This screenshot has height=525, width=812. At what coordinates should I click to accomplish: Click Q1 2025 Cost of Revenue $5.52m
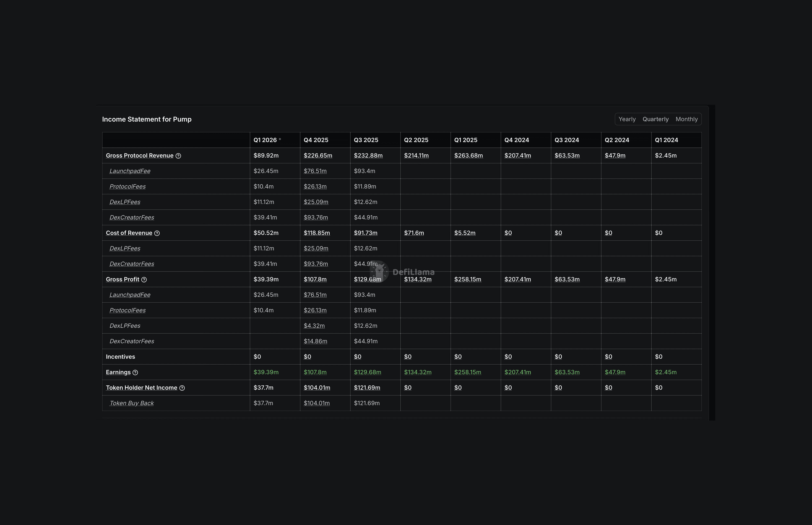click(464, 233)
